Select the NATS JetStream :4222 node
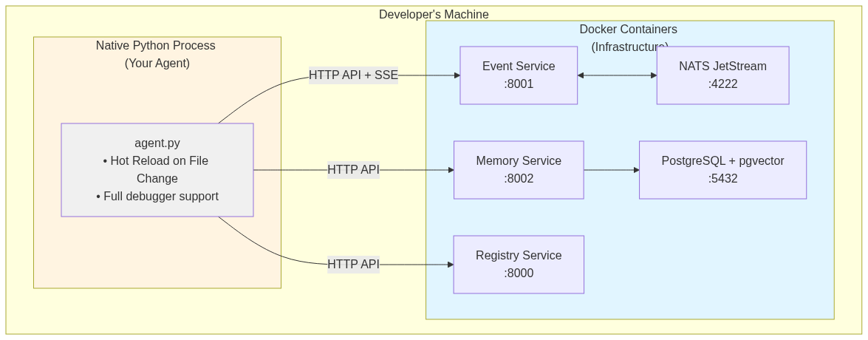Image resolution: width=868 pixels, height=340 pixels. (x=722, y=75)
